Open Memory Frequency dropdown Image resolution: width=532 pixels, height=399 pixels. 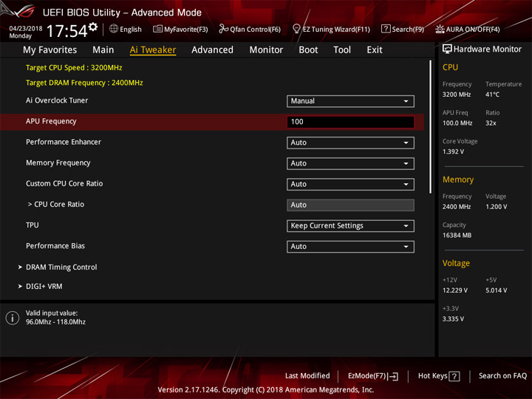pyautogui.click(x=350, y=163)
